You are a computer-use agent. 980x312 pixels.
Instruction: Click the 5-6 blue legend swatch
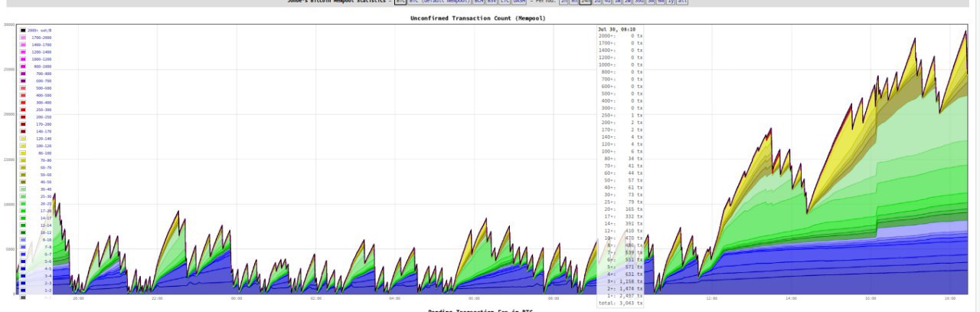pos(23,261)
